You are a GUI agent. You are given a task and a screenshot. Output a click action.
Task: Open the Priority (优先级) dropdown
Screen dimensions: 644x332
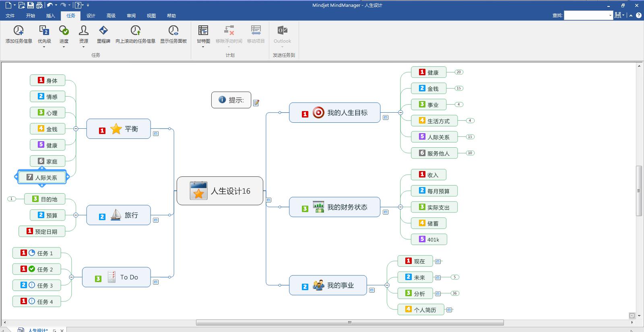44,47
